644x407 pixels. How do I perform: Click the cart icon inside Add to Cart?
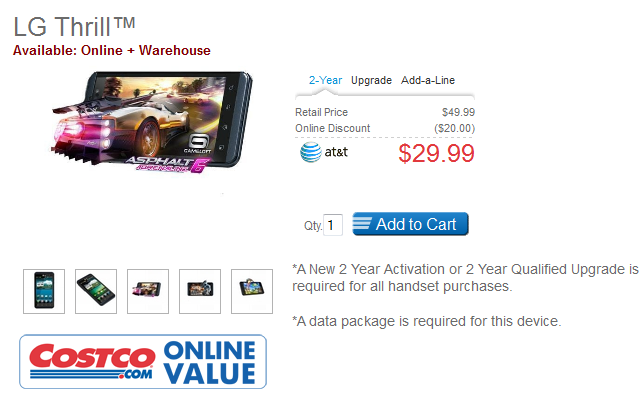click(362, 223)
